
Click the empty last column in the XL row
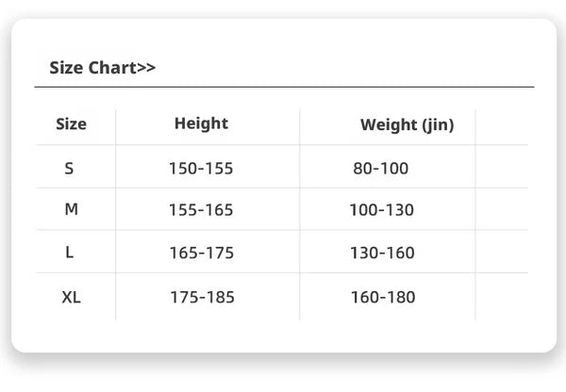pyautogui.click(x=502, y=297)
